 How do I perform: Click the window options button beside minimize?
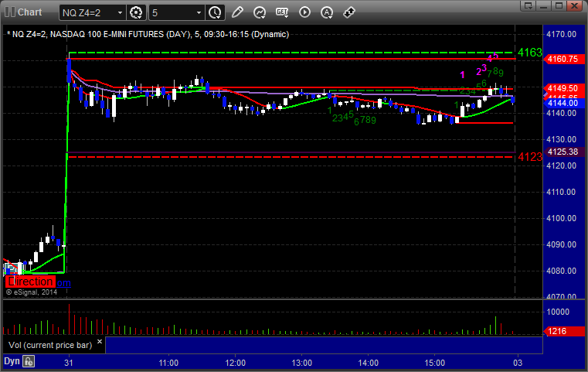coord(529,5)
